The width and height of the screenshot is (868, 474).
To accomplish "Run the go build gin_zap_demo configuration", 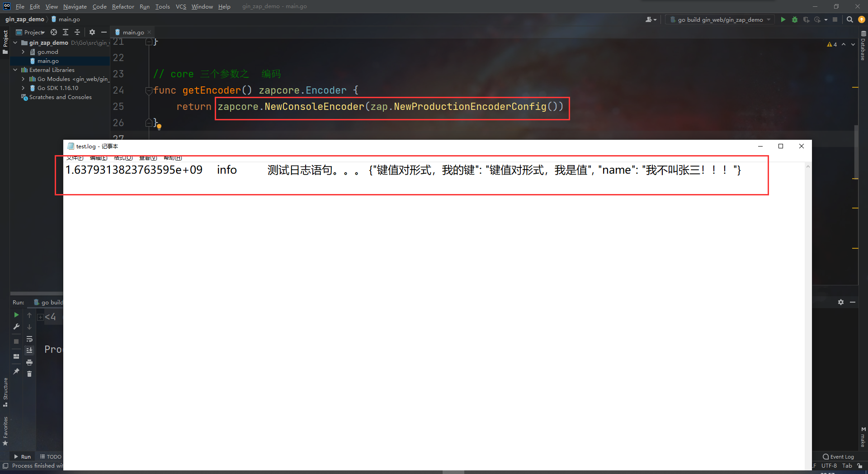I will coord(783,19).
